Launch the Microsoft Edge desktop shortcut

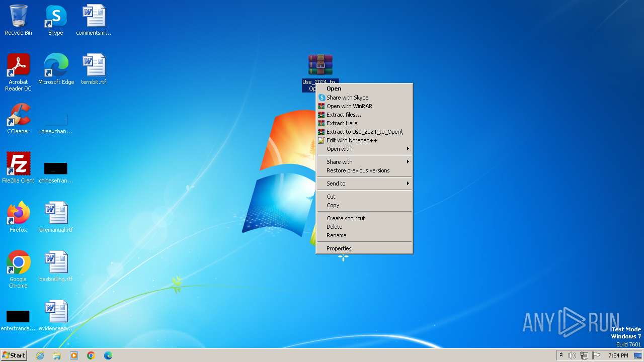pyautogui.click(x=56, y=69)
